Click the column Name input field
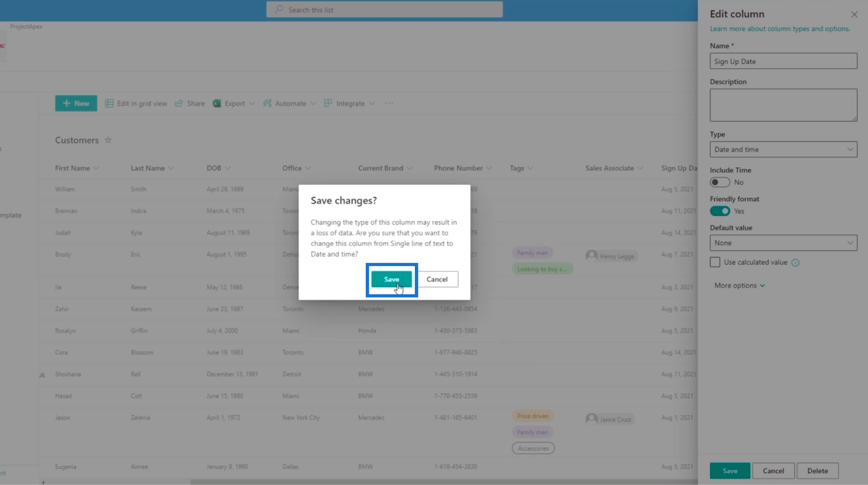The width and height of the screenshot is (868, 485). [x=783, y=61]
